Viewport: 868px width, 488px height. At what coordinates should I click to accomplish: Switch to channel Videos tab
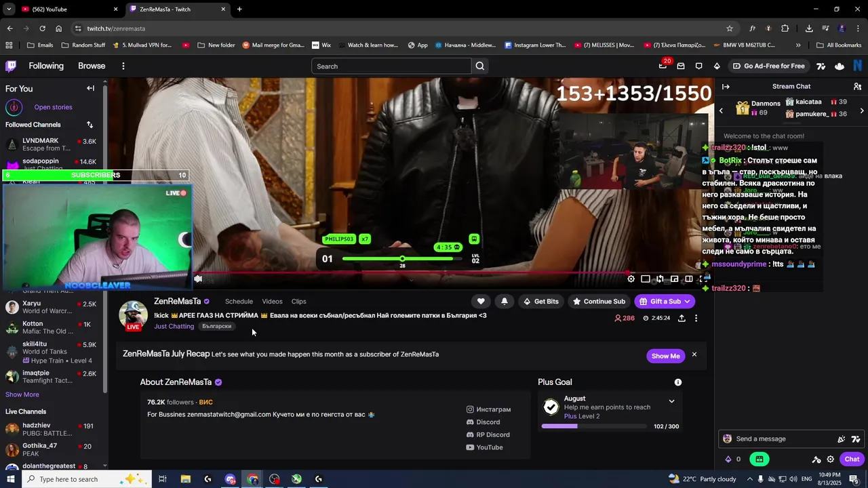click(x=272, y=302)
